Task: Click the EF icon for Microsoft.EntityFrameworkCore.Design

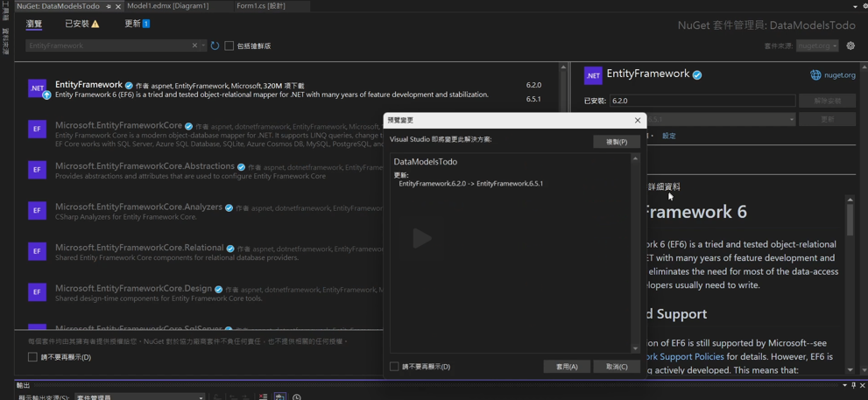Action: coord(37,291)
